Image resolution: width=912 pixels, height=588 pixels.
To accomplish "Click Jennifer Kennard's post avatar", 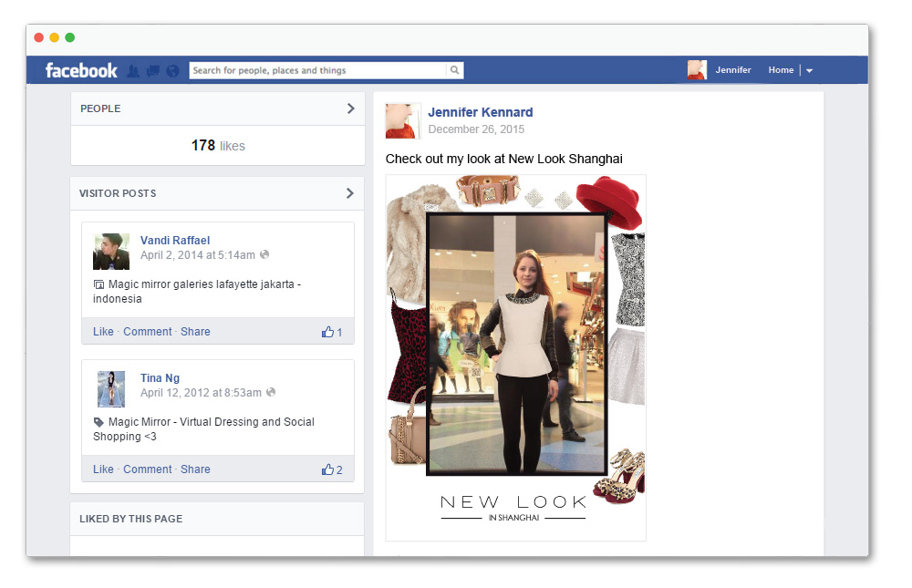I will (403, 121).
